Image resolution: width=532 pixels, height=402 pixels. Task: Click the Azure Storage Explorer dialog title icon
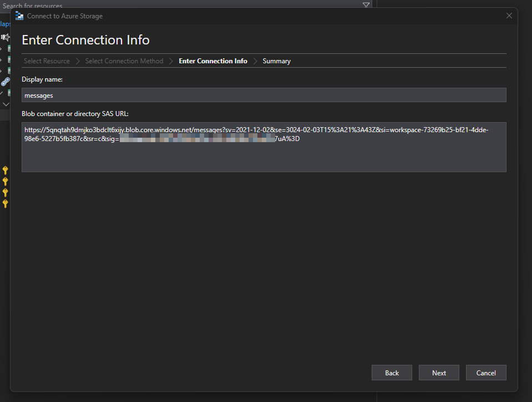(x=19, y=16)
